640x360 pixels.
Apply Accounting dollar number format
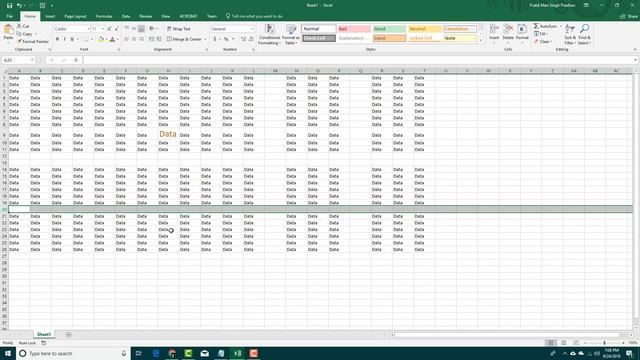click(x=215, y=39)
